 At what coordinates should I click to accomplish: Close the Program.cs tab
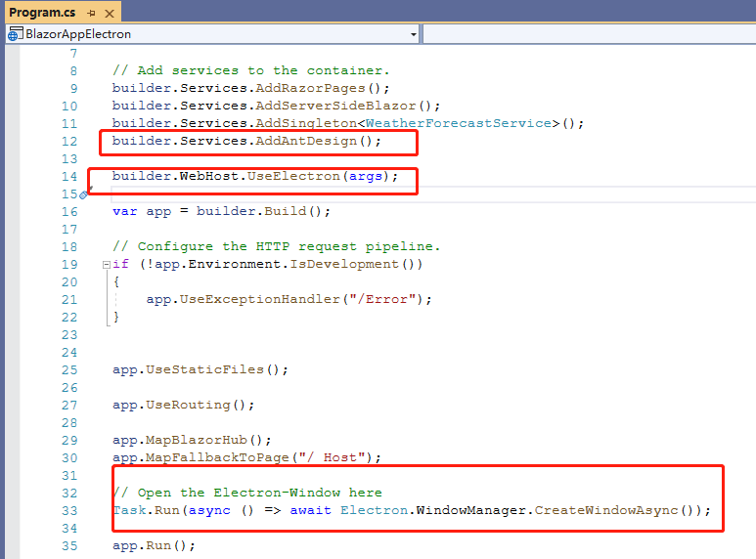(x=110, y=14)
